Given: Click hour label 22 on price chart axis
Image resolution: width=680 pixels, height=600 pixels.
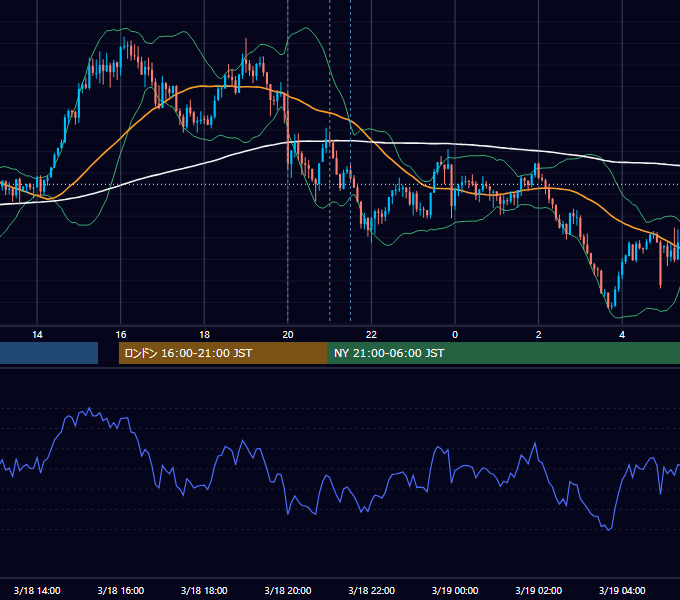Looking at the screenshot, I should (x=372, y=335).
